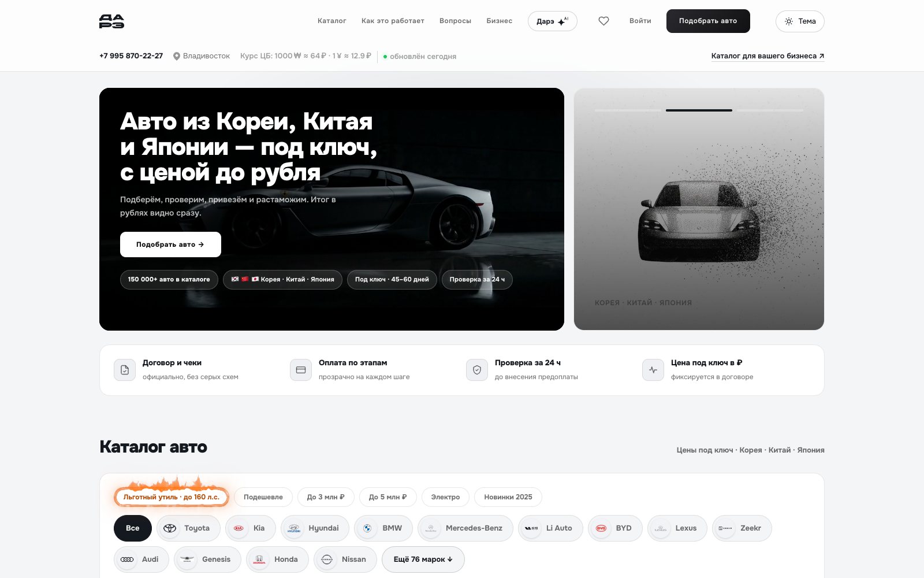Click the Honda logo icon

point(259,560)
